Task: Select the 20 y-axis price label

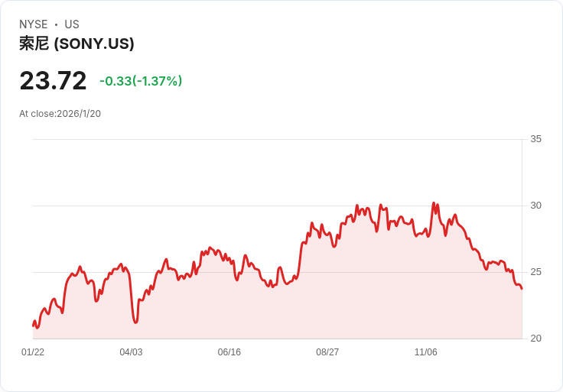Action: 535,339
